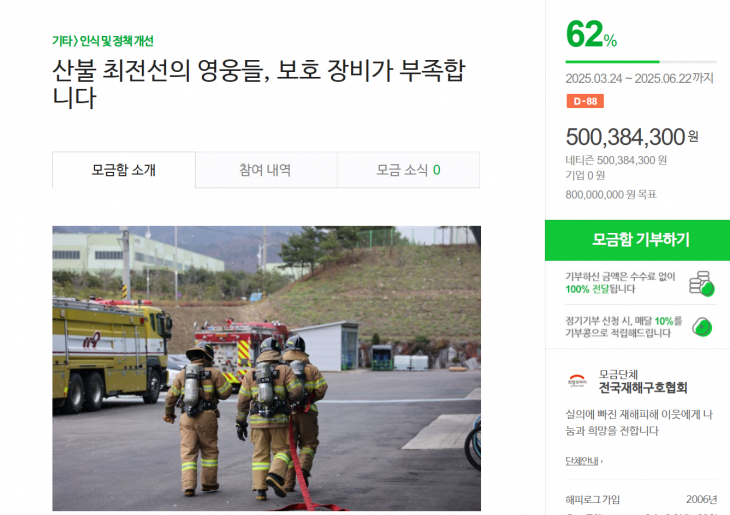Click the 500,384,300 원 total amount
This screenshot has width=730, height=515.
[x=632, y=137]
